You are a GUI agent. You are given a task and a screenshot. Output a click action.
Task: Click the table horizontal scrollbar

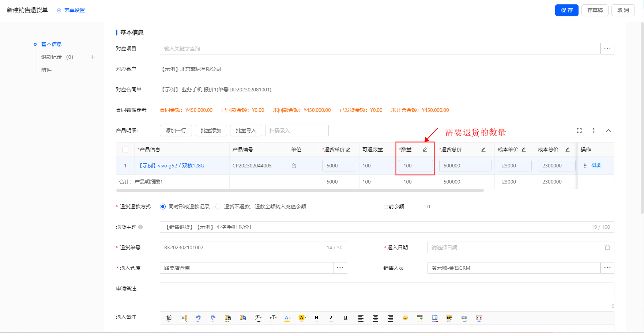coord(300,190)
